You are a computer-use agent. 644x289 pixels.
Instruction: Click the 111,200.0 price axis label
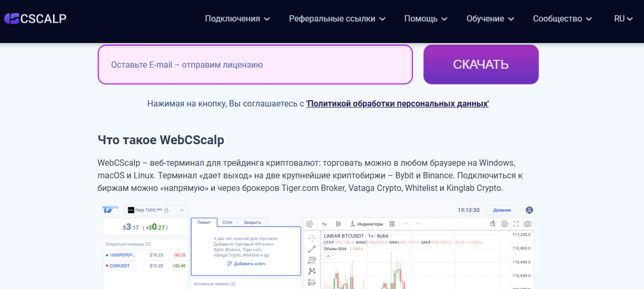(521, 234)
